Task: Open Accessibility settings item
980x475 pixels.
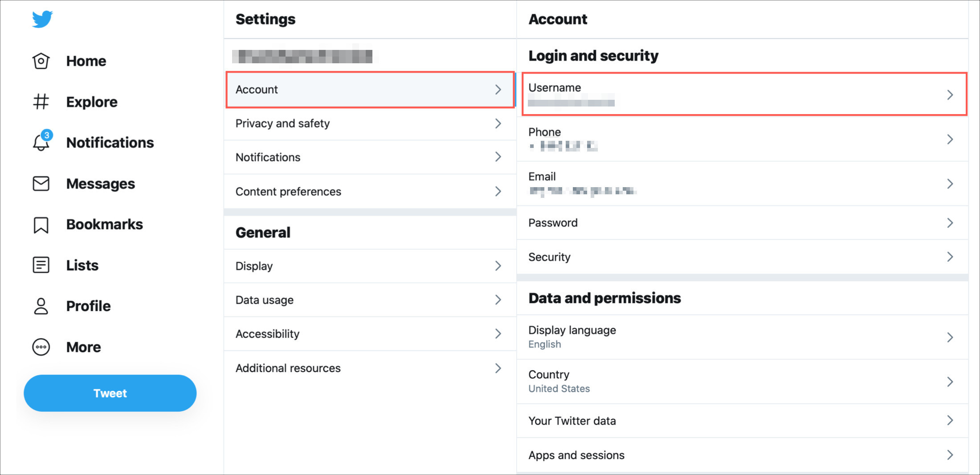Action: coord(370,334)
